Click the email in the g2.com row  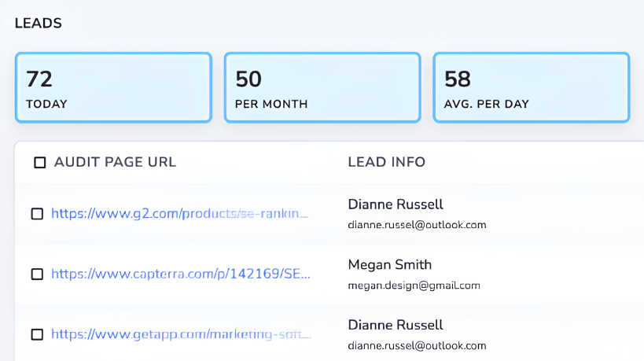(x=417, y=225)
